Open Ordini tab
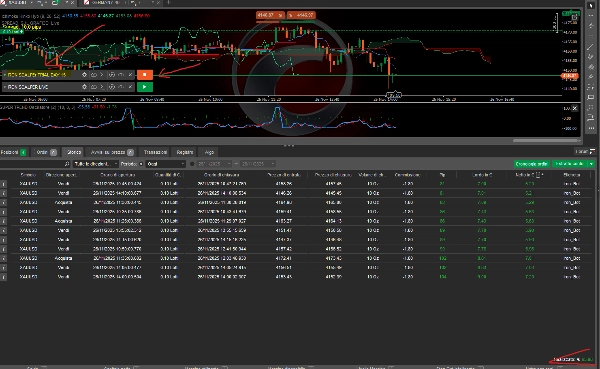 pos(46,152)
